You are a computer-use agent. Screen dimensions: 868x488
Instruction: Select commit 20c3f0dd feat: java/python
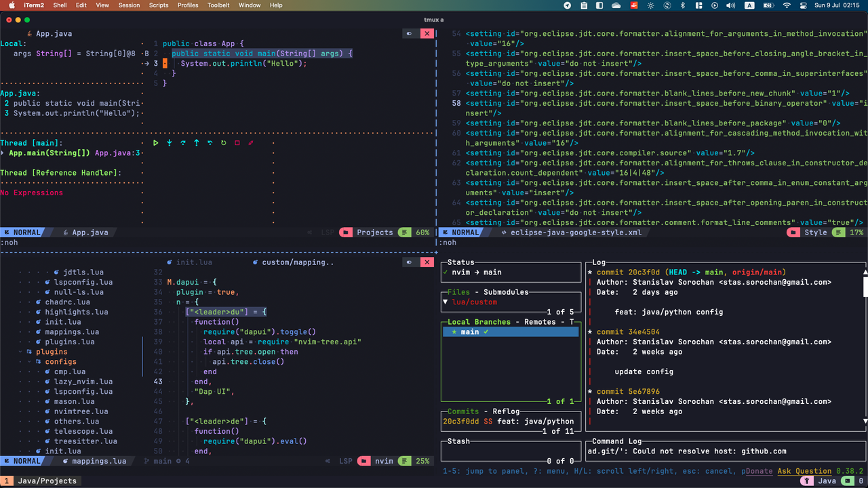509,422
